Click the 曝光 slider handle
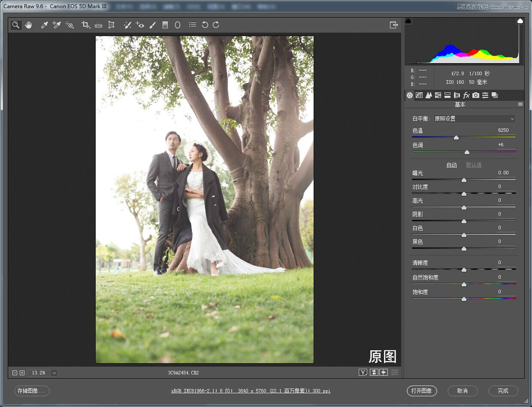This screenshot has width=532, height=407. 464,180
